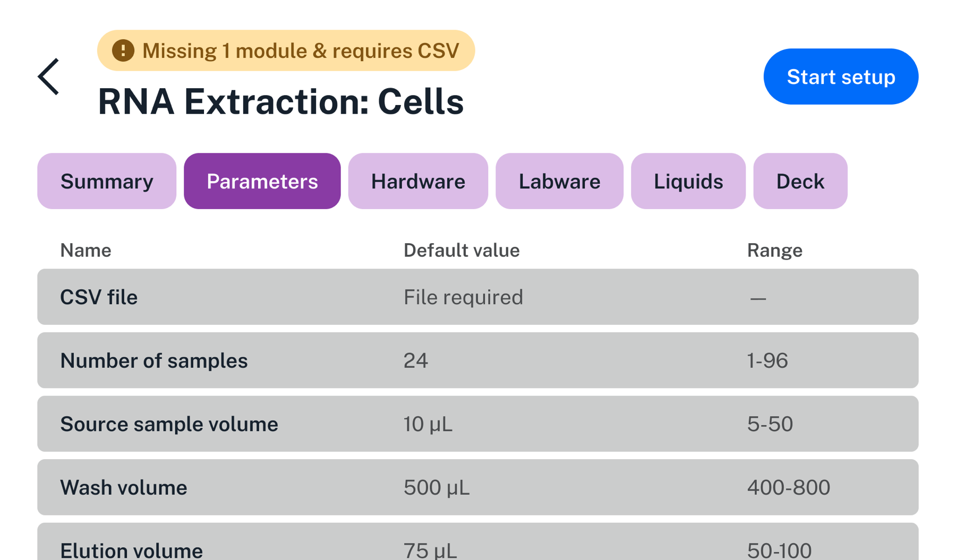Switch to the Hardware tab
The height and width of the screenshot is (560, 956).
tap(418, 181)
